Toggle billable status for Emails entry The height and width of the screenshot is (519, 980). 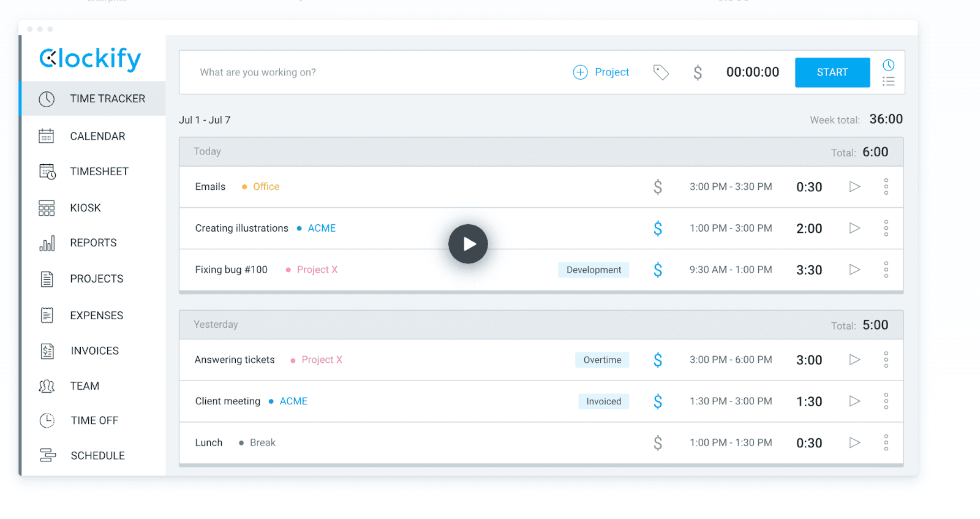point(657,187)
